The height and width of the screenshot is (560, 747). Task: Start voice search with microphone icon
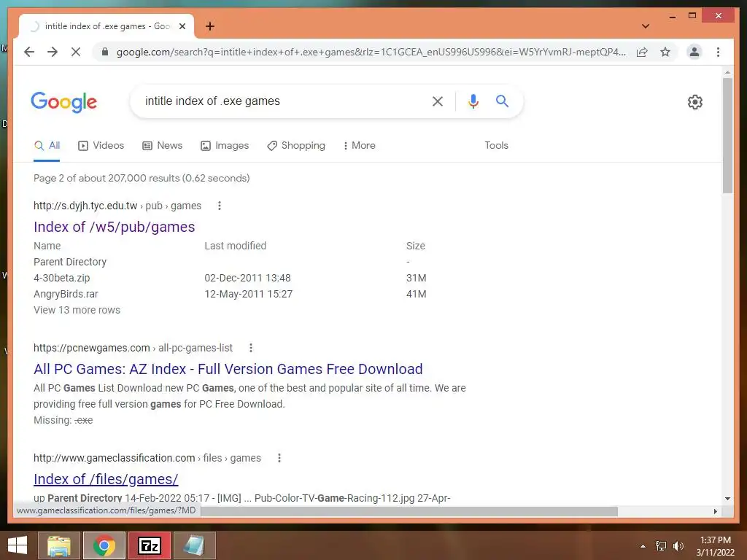pyautogui.click(x=473, y=101)
